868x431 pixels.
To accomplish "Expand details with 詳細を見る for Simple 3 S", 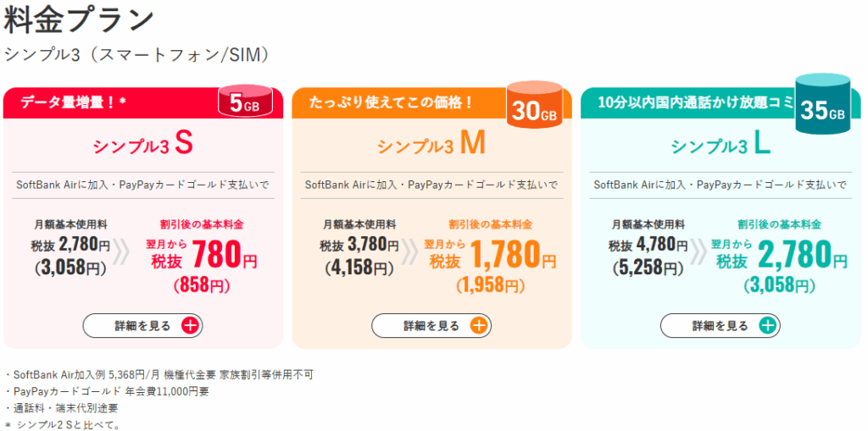I will [142, 325].
